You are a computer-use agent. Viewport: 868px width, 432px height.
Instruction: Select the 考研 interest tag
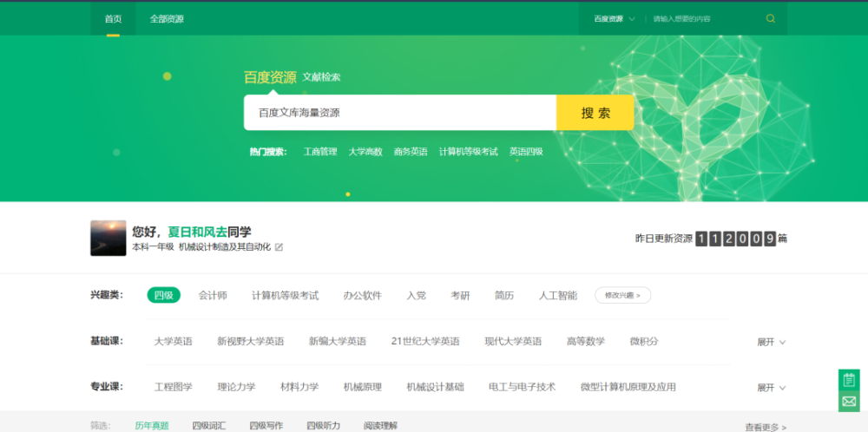(460, 296)
